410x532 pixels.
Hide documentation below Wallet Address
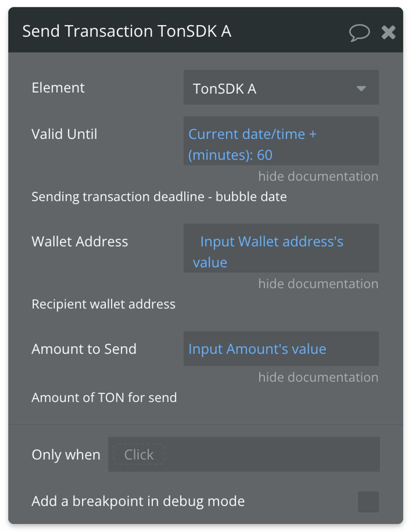(x=318, y=283)
